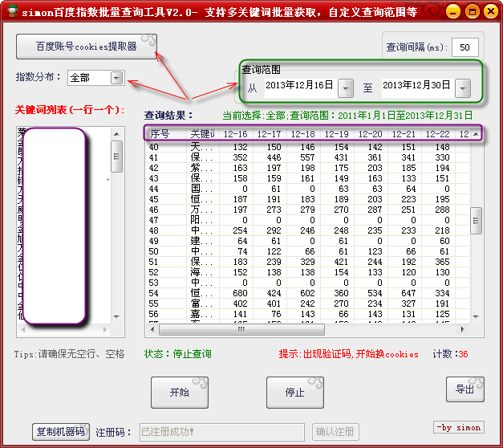The height and width of the screenshot is (448, 503).
Task: Click the 12-16 column header
Action: (x=236, y=133)
